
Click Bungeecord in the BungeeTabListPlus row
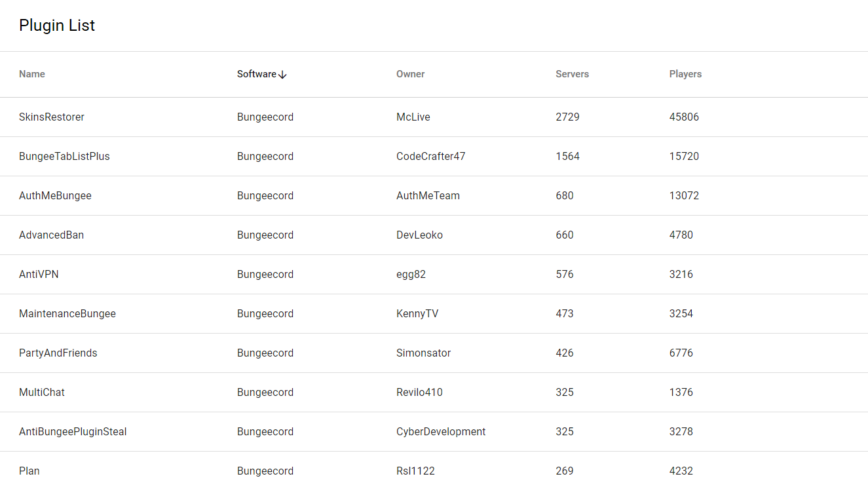coord(265,157)
